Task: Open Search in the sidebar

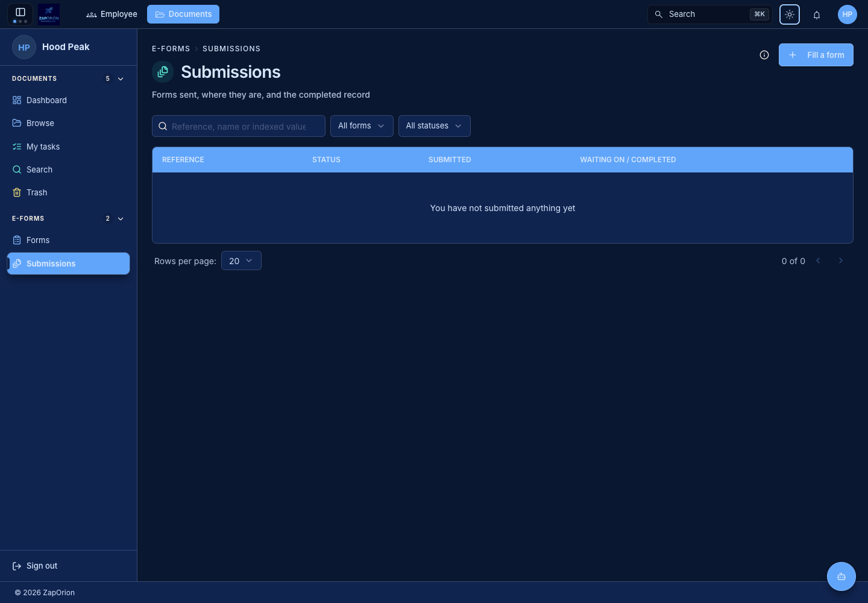Action: pos(68,169)
